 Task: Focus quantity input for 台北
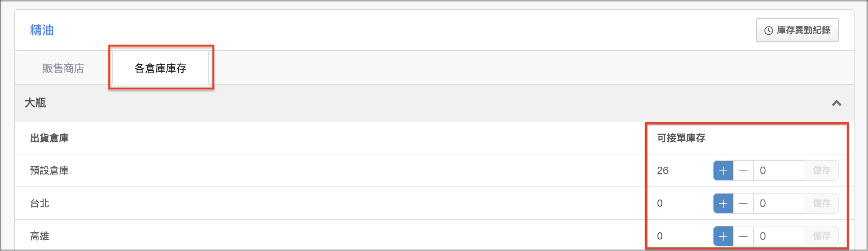click(779, 204)
